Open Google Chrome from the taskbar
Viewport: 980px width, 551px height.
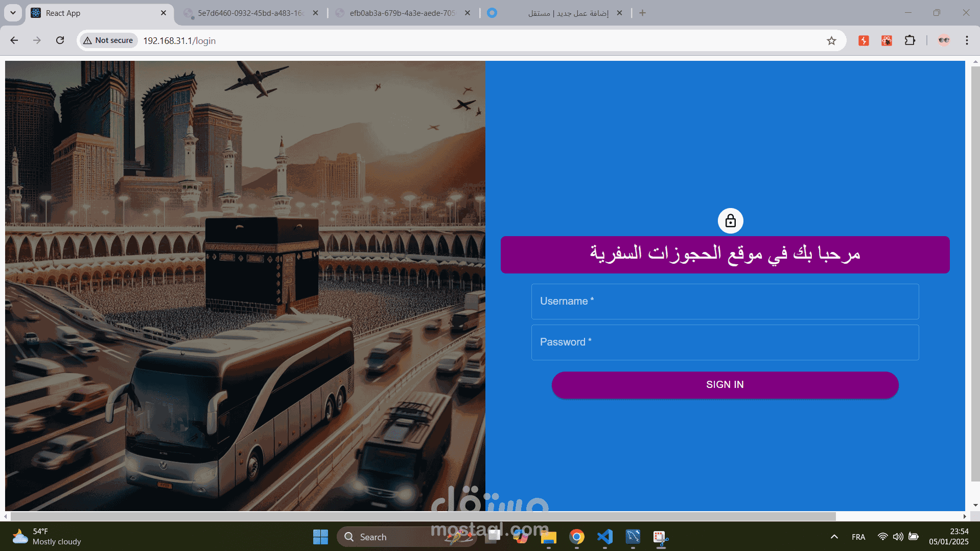coord(576,537)
